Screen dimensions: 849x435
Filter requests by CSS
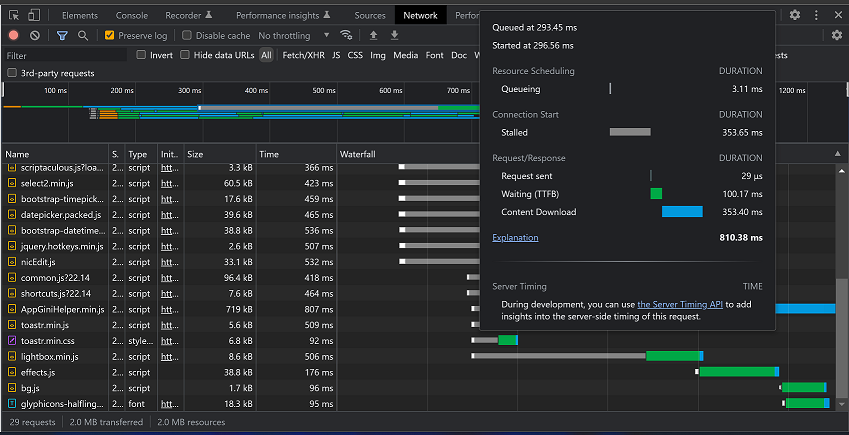coord(355,55)
